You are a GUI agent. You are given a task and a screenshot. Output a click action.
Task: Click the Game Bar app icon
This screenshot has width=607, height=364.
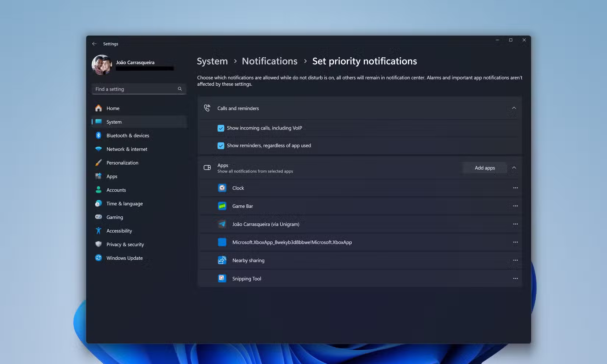pyautogui.click(x=222, y=206)
